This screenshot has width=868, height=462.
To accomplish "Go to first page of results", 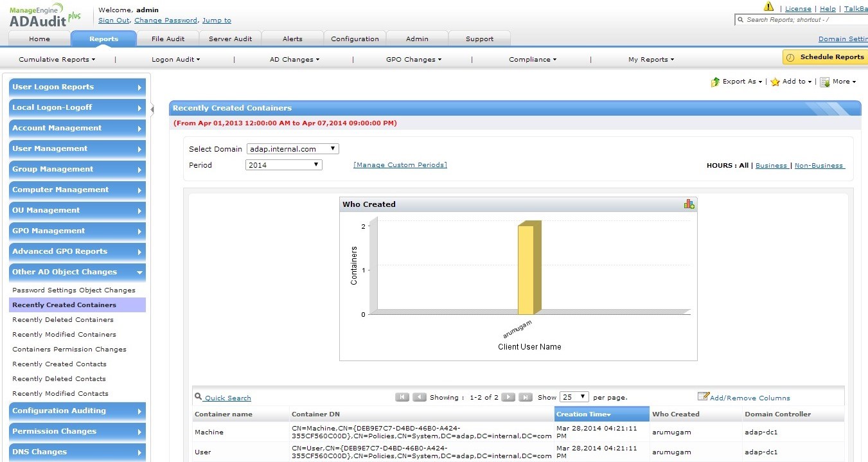I will coord(402,397).
